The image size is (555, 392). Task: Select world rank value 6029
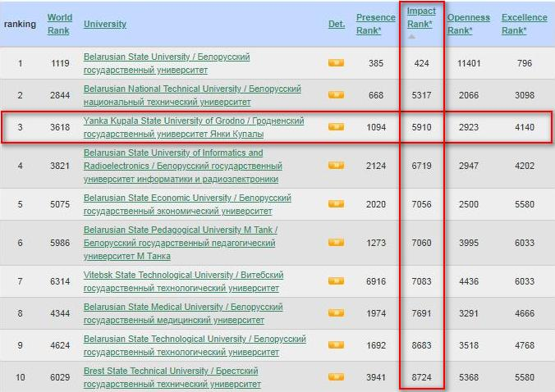[60, 377]
